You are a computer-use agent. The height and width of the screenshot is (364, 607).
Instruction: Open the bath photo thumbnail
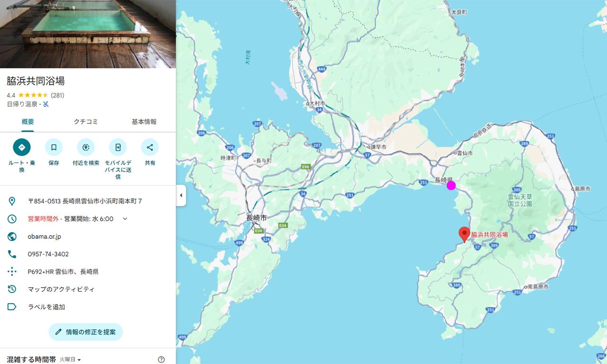click(88, 34)
